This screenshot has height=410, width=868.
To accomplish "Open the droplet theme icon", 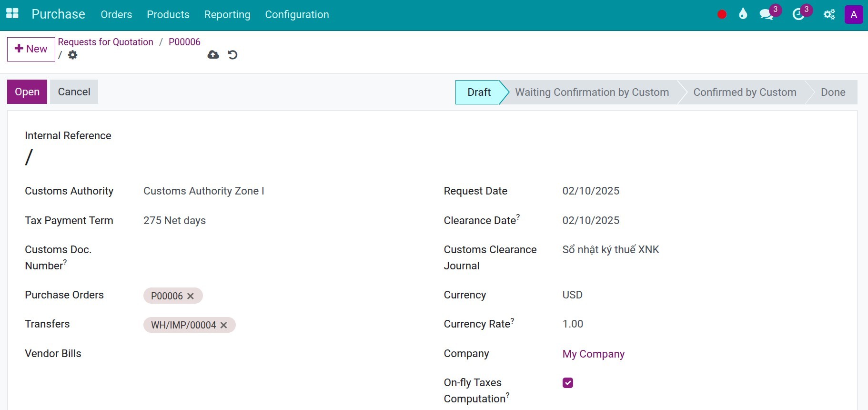I will 743,14.
